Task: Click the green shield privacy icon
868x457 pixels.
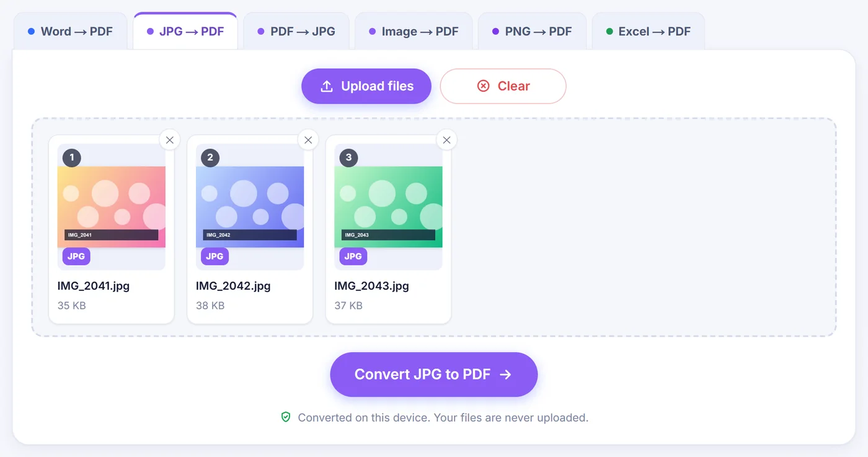Action: click(286, 417)
